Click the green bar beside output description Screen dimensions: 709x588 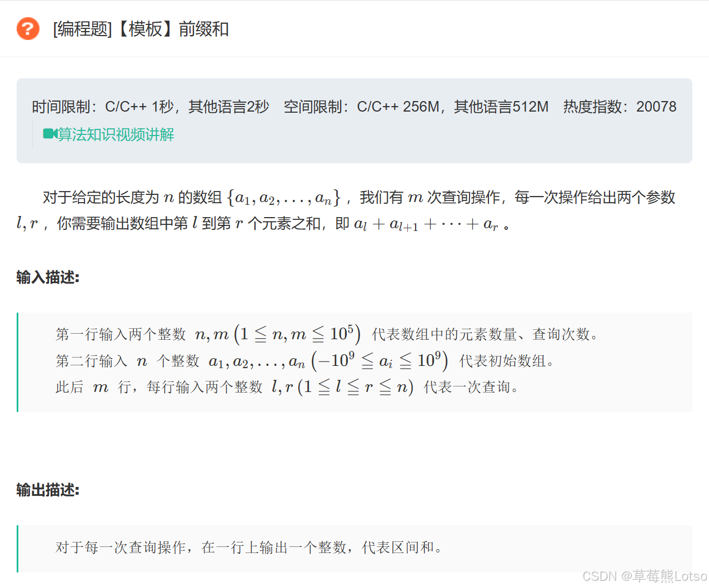[17, 549]
